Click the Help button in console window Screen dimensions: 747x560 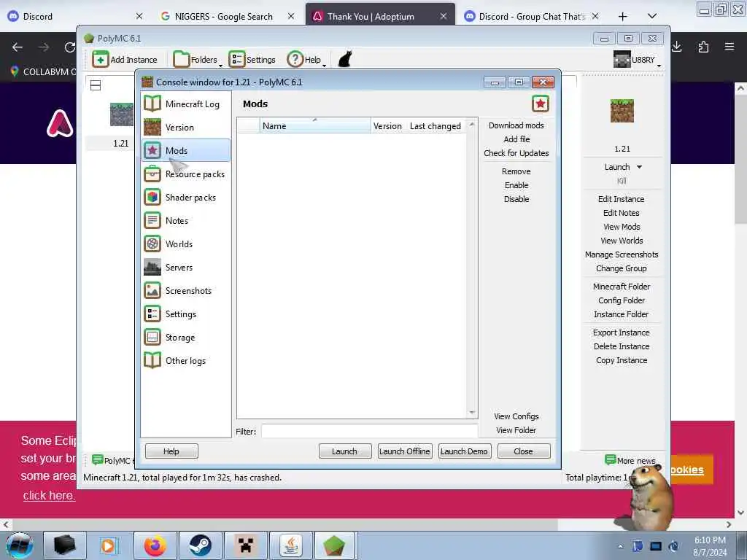click(171, 451)
